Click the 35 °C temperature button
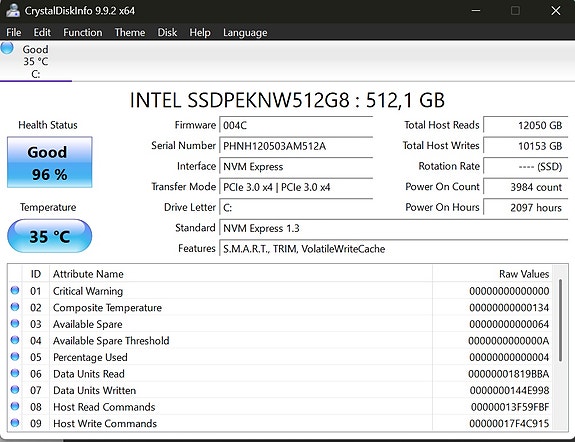Image resolution: width=575 pixels, height=442 pixels. coord(50,236)
